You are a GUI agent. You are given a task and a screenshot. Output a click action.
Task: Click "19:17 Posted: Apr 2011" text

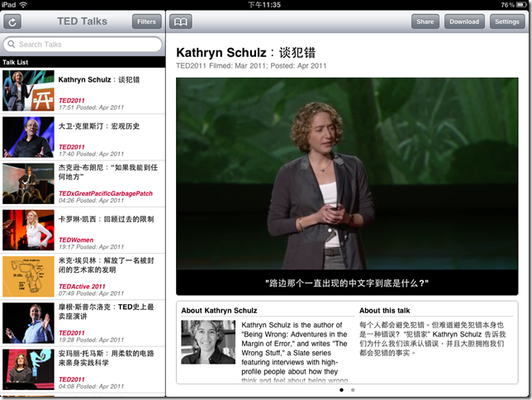[91, 247]
